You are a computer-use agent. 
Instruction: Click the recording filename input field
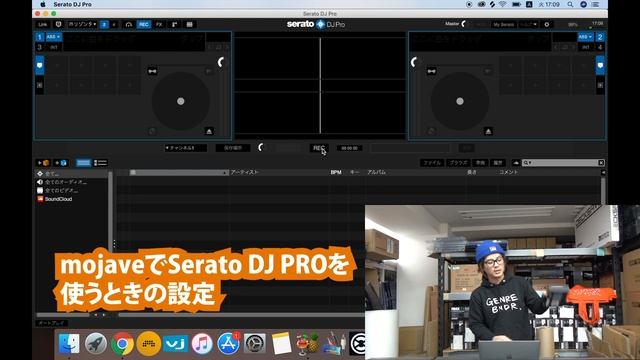tap(410, 148)
